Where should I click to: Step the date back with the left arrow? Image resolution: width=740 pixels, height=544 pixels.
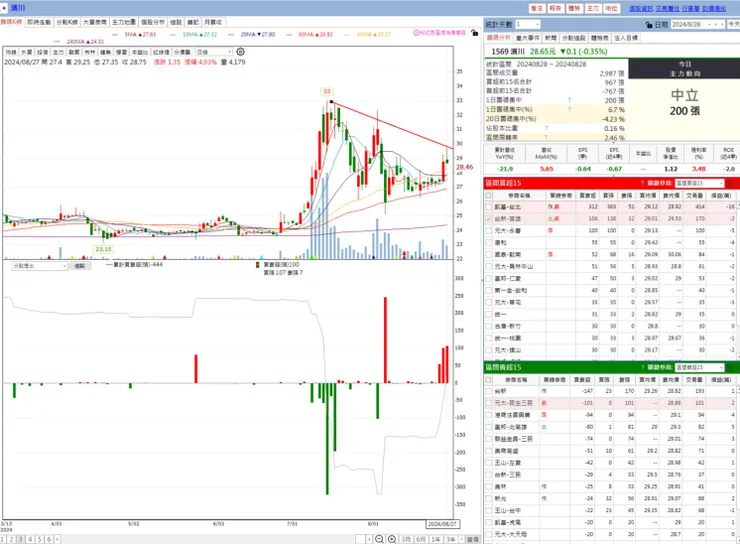coord(716,25)
